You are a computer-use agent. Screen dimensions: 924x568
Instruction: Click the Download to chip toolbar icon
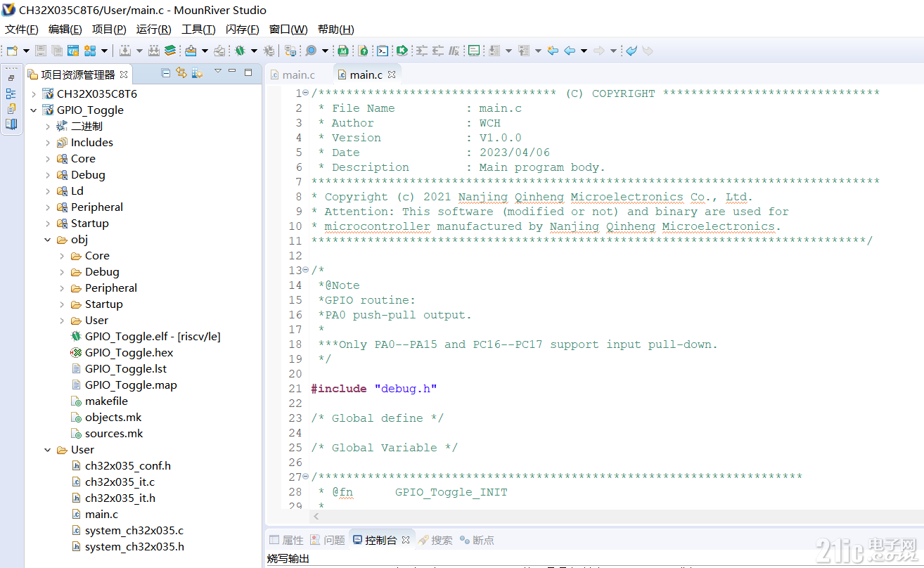(191, 51)
